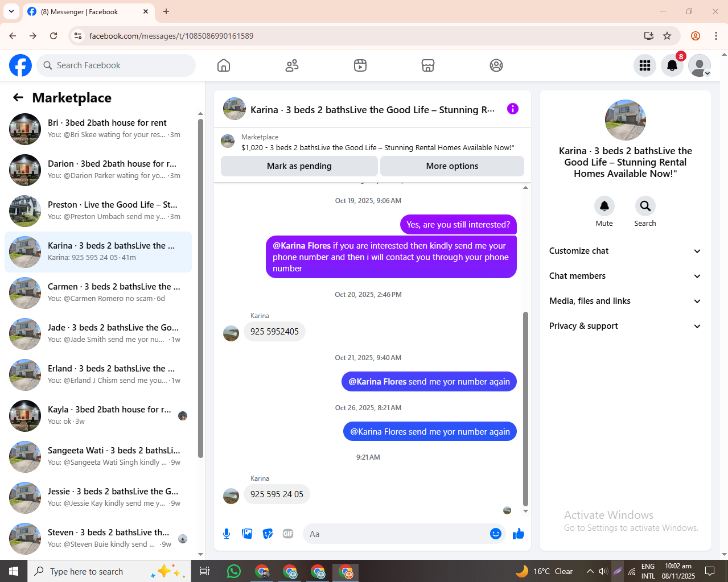Send a thumbs-up like
Image resolution: width=728 pixels, height=582 pixels.
(519, 534)
